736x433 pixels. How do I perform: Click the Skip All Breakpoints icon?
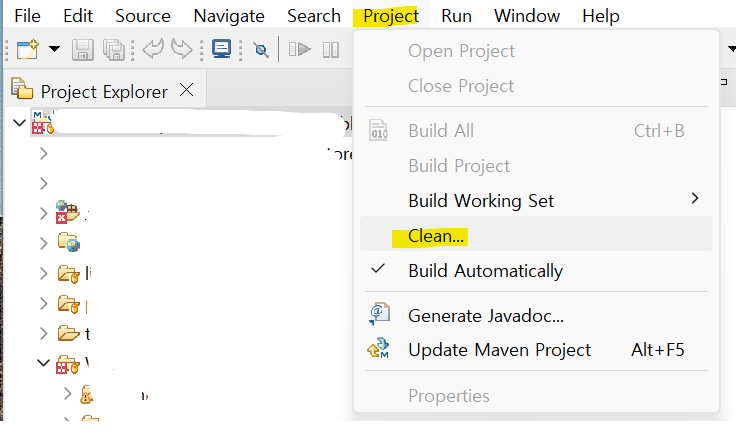pyautogui.click(x=261, y=50)
